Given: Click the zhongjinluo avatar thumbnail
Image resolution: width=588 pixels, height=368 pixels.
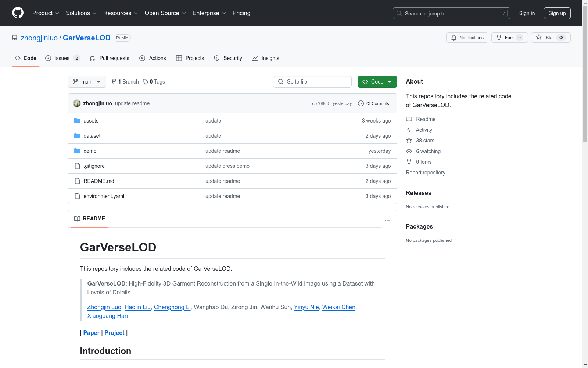Looking at the screenshot, I should 77,103.
